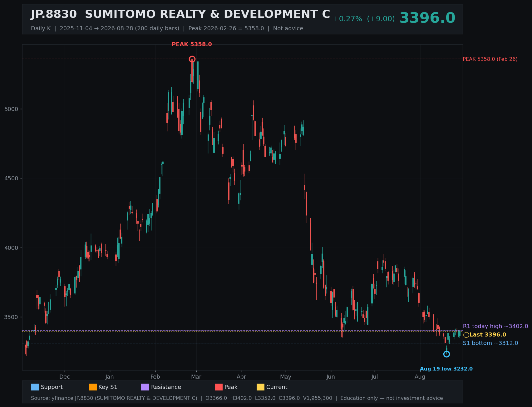This screenshot has width=532, height=407.
Task: Click the 'Last 3396.0' label
Action: pyautogui.click(x=488, y=335)
